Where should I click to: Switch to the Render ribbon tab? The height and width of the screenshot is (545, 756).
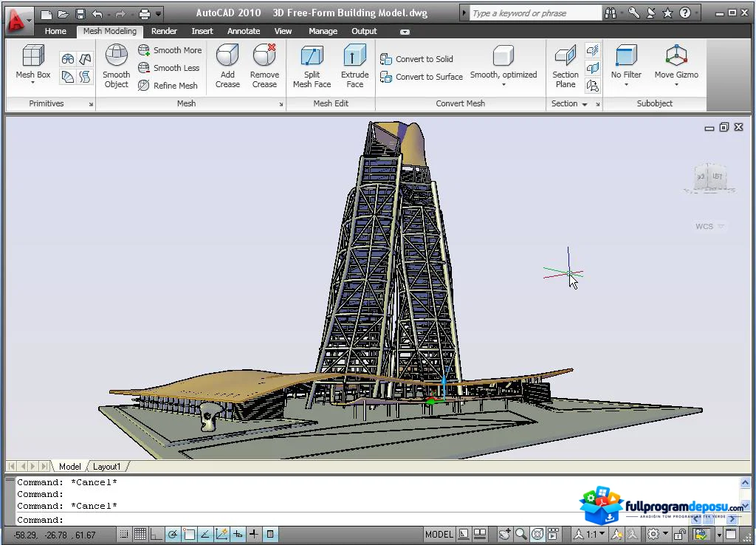point(164,31)
